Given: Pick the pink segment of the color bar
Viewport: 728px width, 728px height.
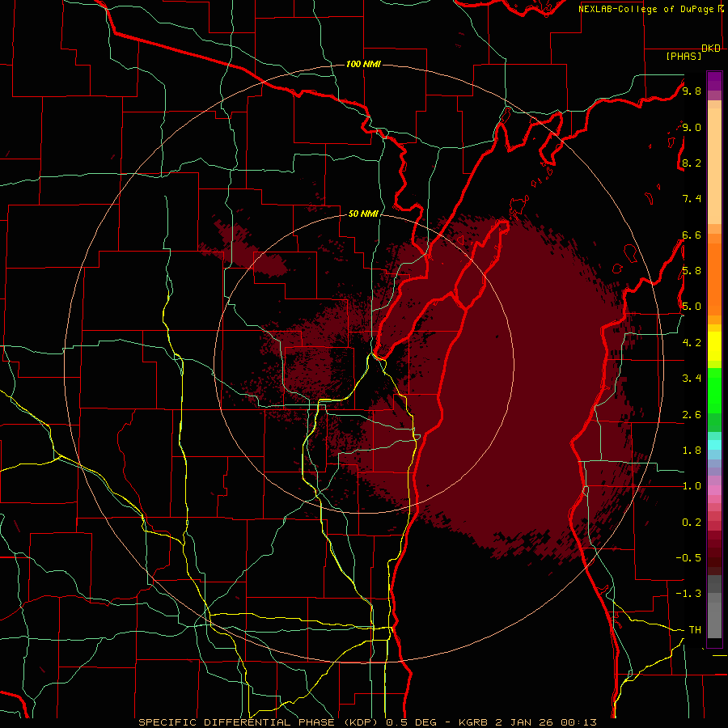Looking at the screenshot, I should coord(714,491).
